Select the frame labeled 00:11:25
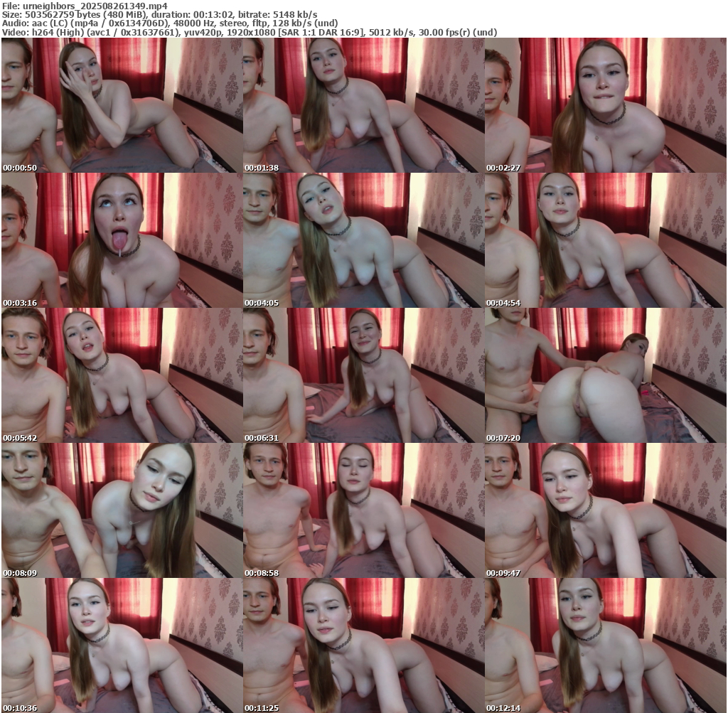 (x=363, y=645)
